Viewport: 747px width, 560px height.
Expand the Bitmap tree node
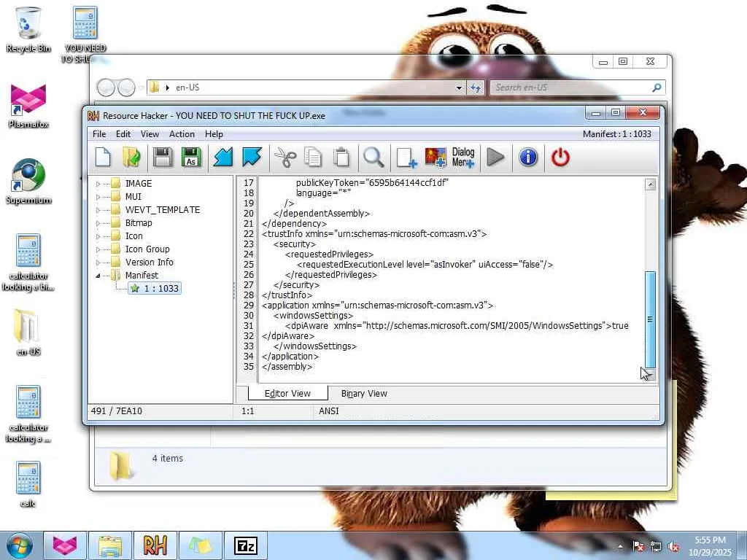98,223
